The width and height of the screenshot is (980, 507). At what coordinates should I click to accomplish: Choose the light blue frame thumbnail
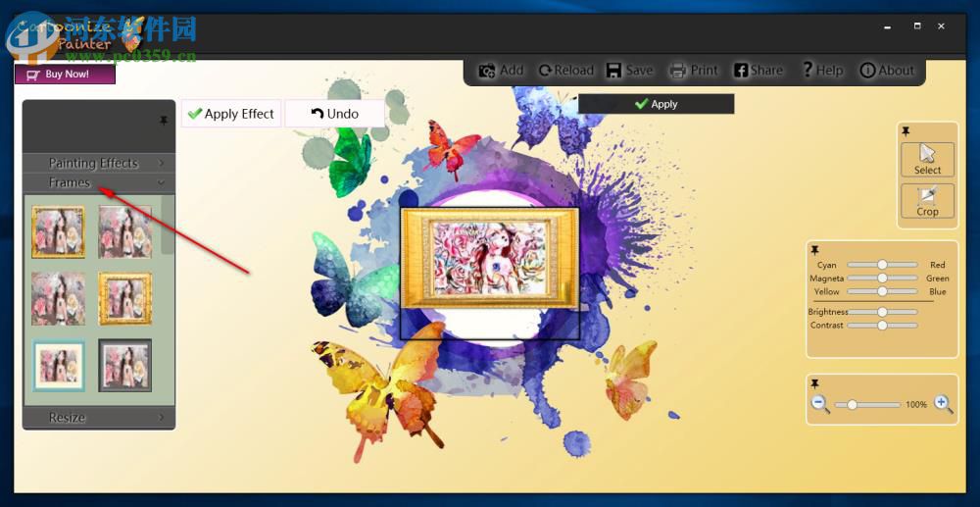click(58, 366)
